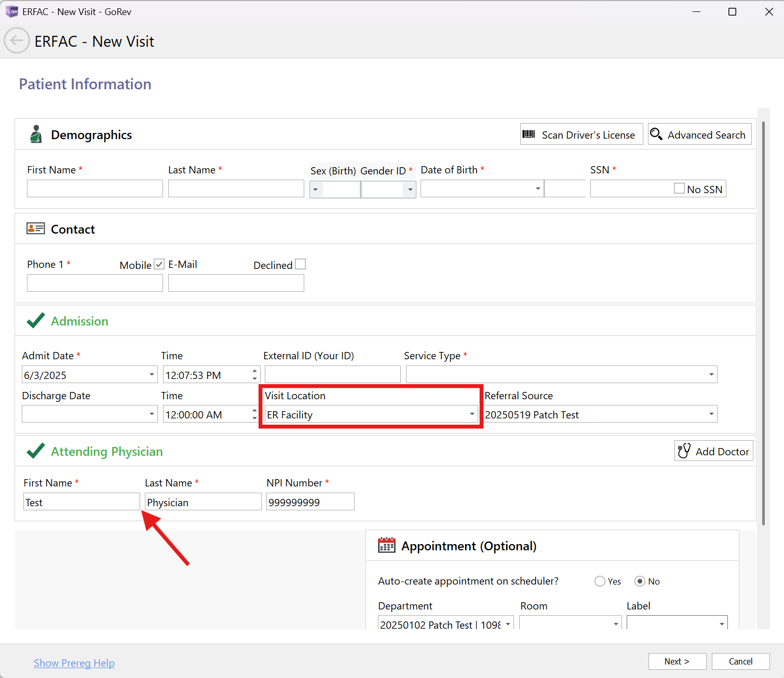Click the SSN input field
The width and height of the screenshot is (784, 678).
pos(631,188)
